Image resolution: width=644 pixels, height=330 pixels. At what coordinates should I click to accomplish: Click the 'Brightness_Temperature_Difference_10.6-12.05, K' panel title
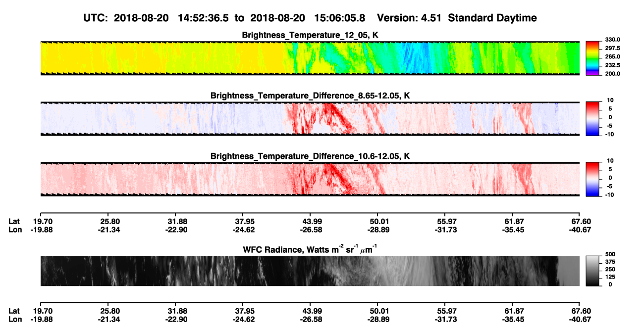[310, 156]
